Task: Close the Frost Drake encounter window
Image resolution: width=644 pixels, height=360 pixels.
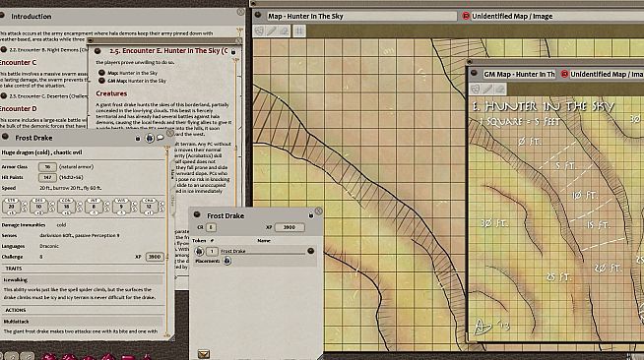Action: 318,211
